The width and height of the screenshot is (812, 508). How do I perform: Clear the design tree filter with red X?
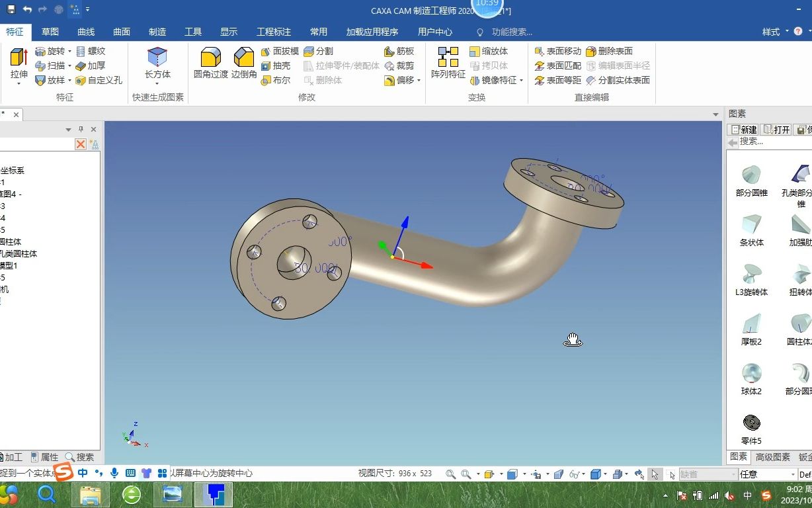coord(80,144)
